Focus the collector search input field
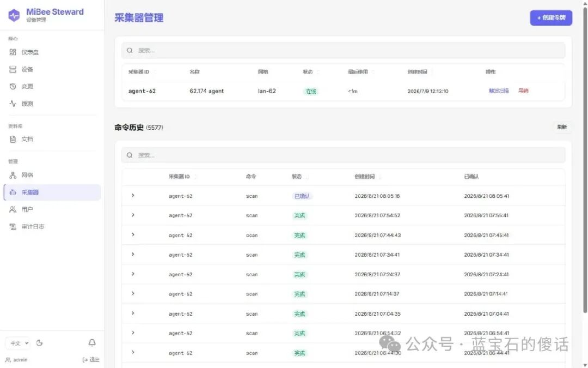Image resolution: width=588 pixels, height=368 pixels. coord(343,50)
